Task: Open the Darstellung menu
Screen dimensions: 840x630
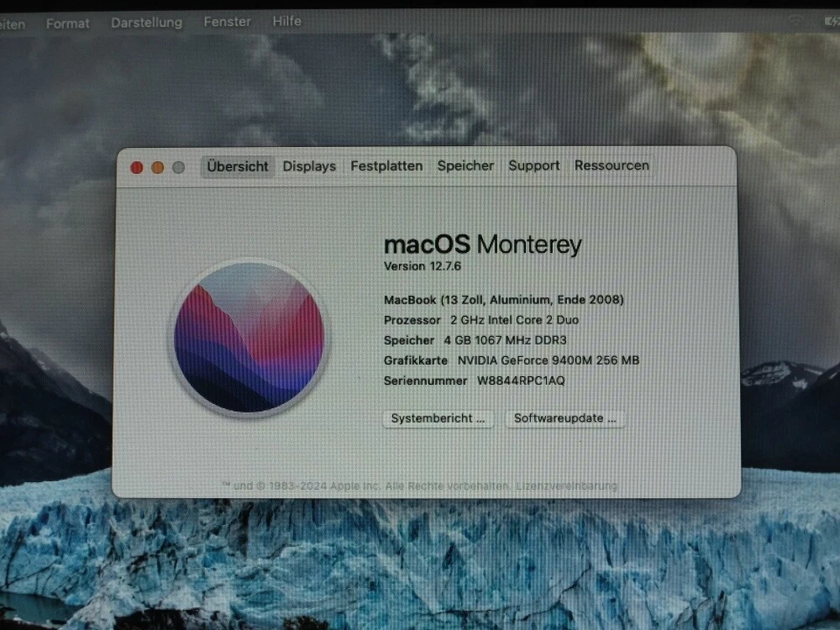Action: tap(146, 22)
